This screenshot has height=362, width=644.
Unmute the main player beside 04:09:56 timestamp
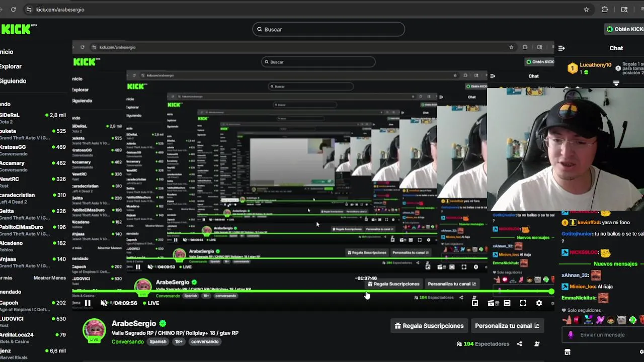click(104, 303)
